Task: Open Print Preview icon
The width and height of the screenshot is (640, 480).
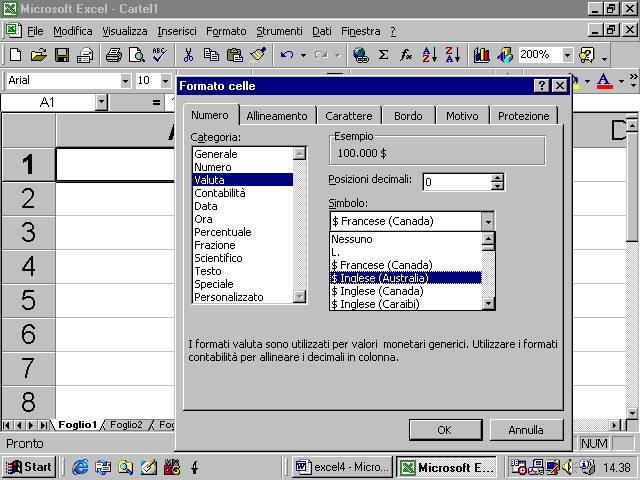Action: tap(137, 55)
